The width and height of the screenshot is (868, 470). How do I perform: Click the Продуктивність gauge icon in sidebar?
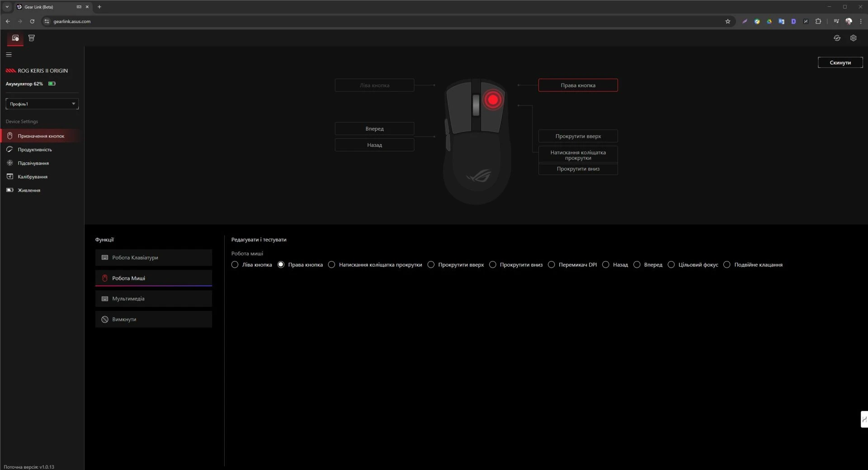click(9, 150)
